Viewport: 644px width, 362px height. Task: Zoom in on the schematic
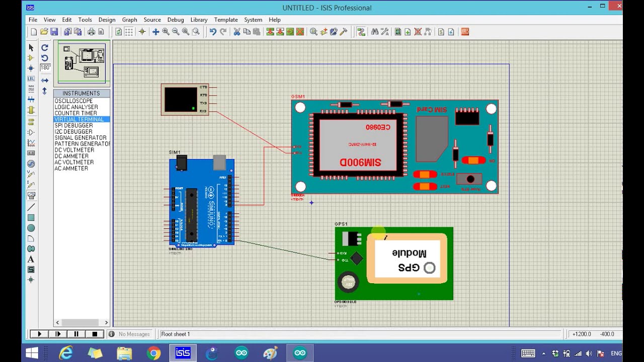[x=166, y=32]
